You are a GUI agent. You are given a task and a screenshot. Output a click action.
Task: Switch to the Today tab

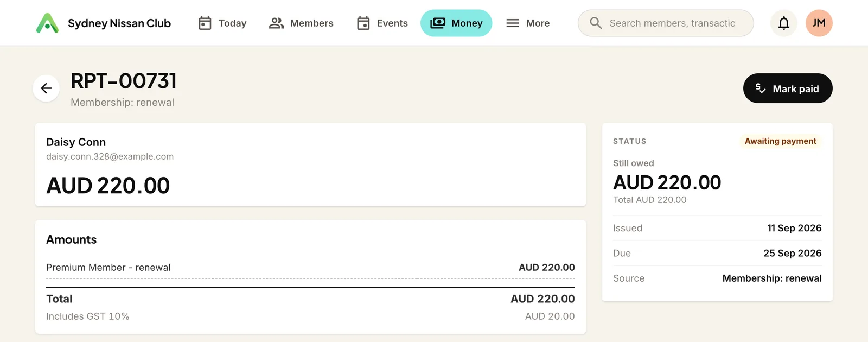pos(222,23)
